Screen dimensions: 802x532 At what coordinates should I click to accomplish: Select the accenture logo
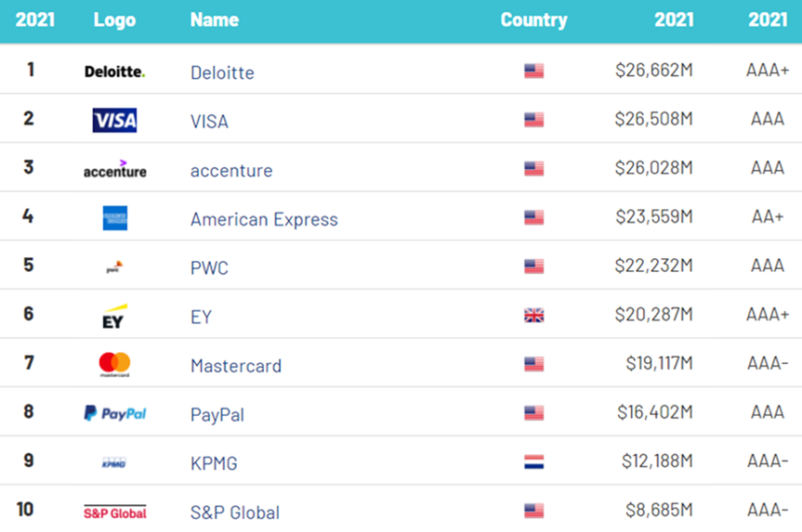[x=115, y=169]
